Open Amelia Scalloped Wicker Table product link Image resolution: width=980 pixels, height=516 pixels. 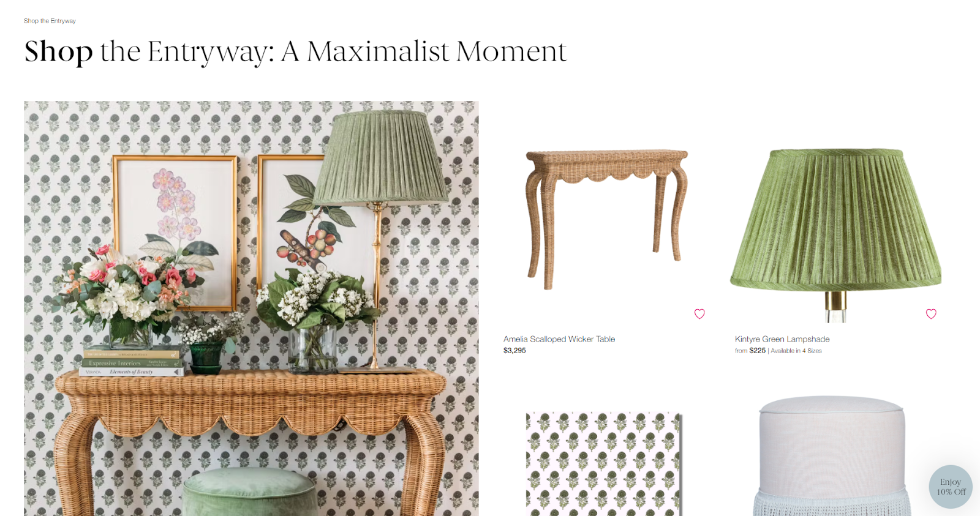[x=559, y=339]
